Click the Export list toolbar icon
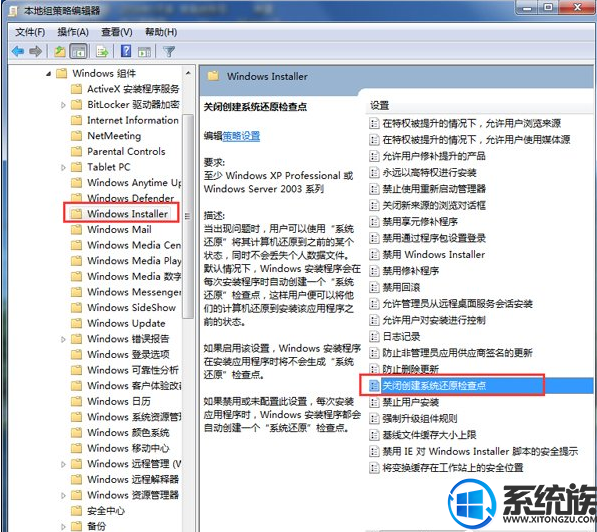This screenshot has width=597, height=532. click(102, 51)
